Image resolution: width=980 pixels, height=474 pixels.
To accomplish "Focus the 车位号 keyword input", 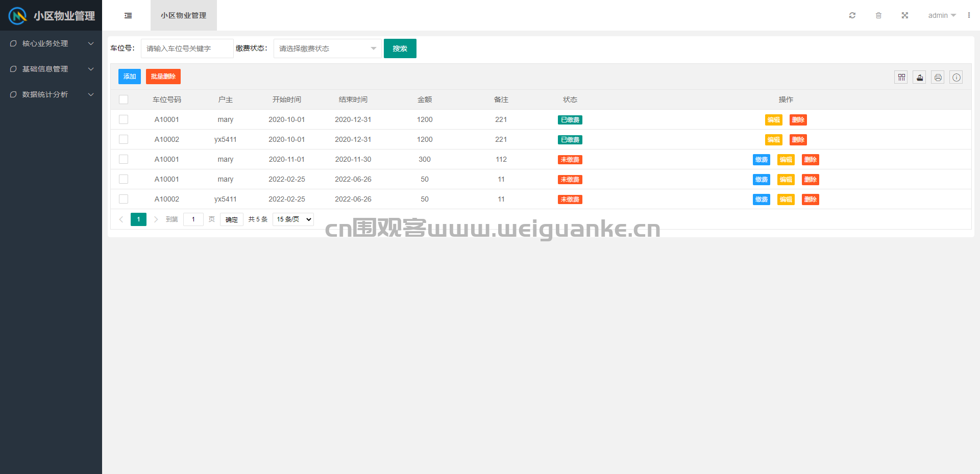I will coord(187,48).
